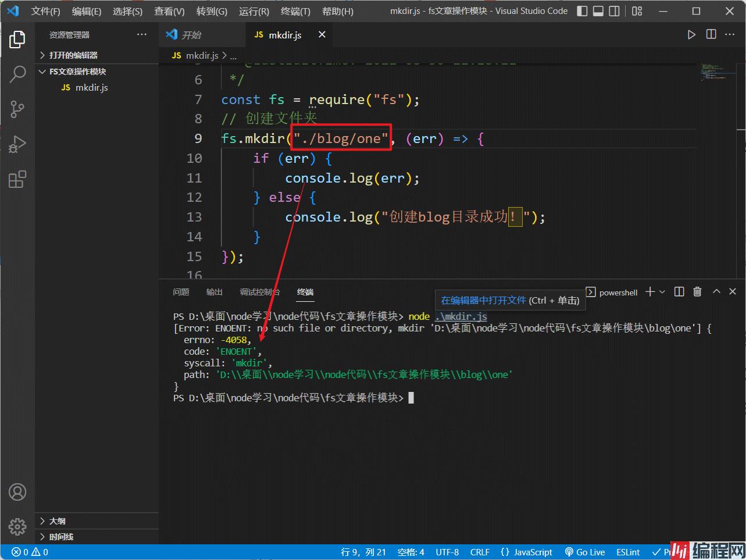Open the Manage settings gear
746x560 pixels.
click(17, 526)
